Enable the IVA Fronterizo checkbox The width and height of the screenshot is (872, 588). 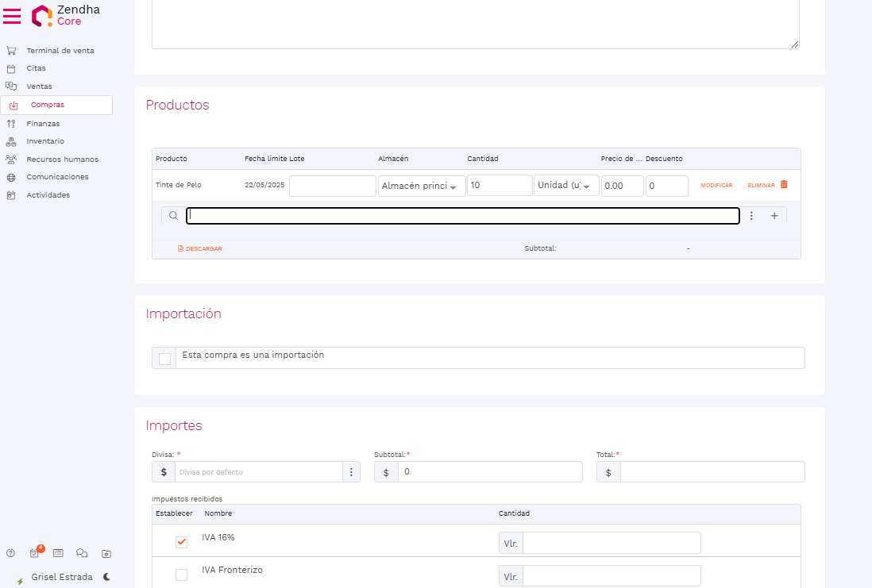click(x=181, y=575)
